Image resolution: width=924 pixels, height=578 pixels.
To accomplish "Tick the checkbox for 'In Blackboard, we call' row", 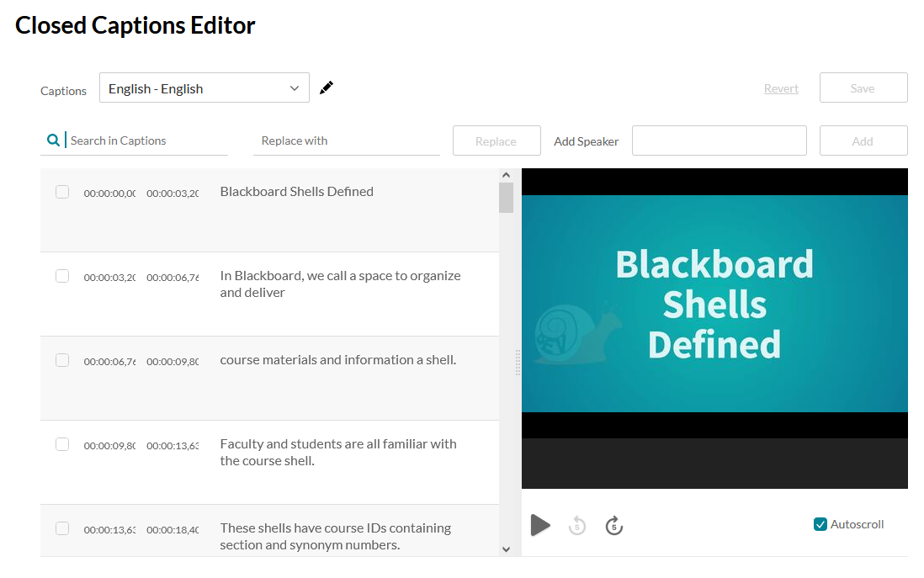I will point(62,276).
